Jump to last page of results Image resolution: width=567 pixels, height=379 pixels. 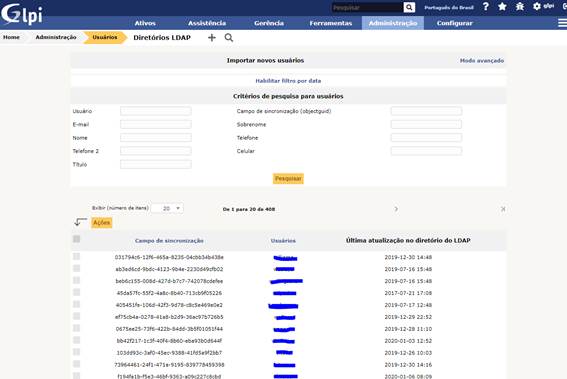(x=503, y=209)
